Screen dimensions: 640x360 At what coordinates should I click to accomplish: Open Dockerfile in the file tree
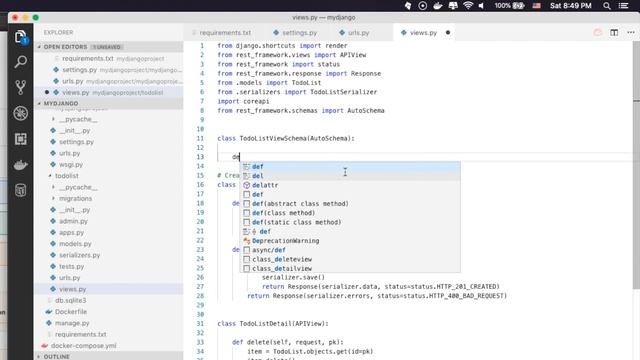tap(71, 312)
